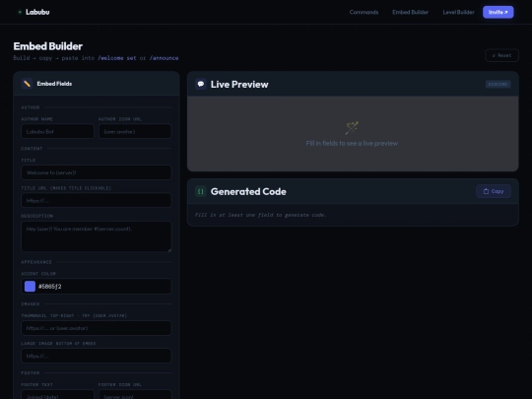This screenshot has width=532, height=399.
Task: Open the Level Builder page
Action: [x=458, y=12]
